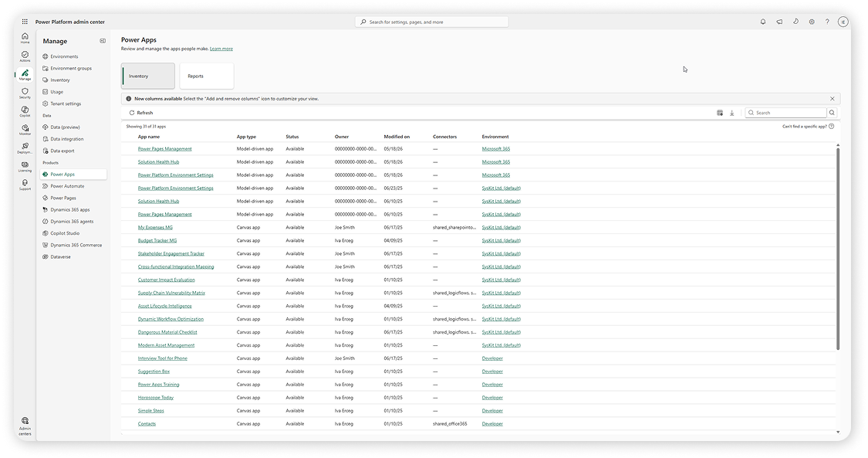
Task: Open Developer environment in Contacts row
Action: click(x=492, y=424)
